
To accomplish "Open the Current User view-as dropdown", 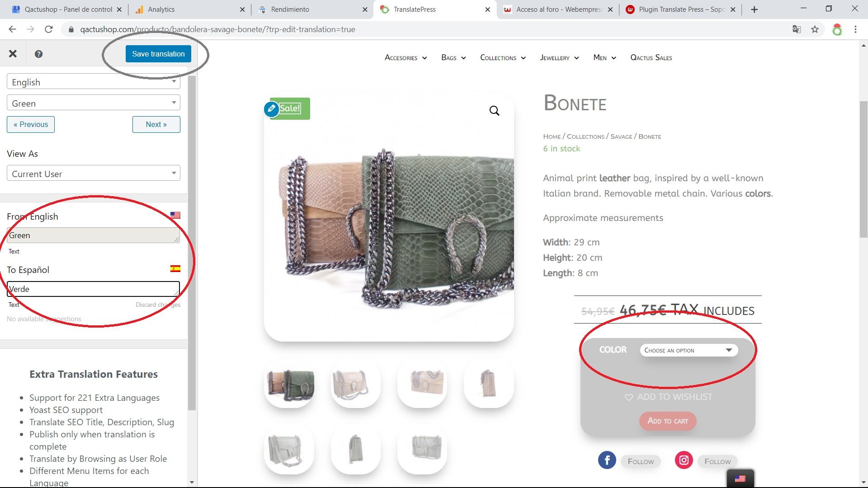I will (94, 174).
